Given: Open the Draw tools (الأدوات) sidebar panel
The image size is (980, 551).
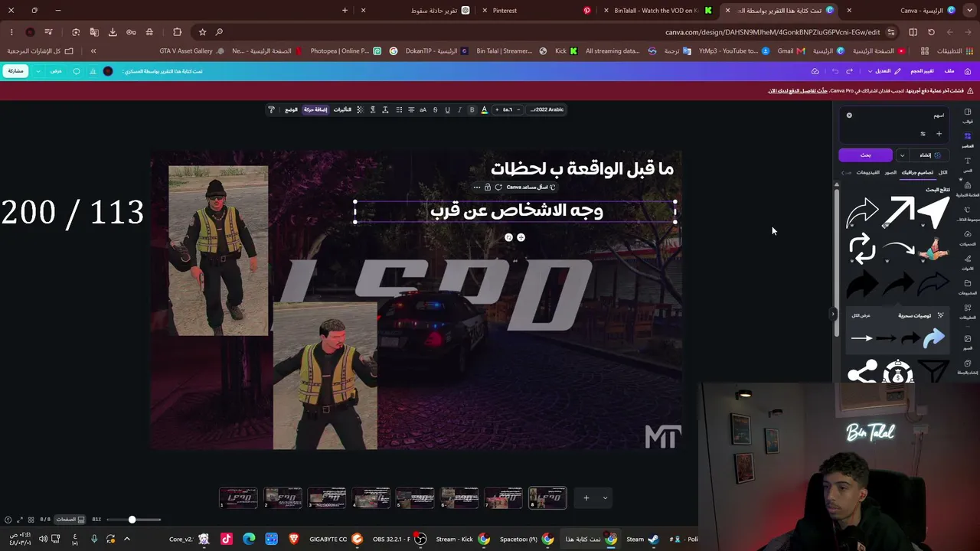Looking at the screenshot, I should [968, 262].
